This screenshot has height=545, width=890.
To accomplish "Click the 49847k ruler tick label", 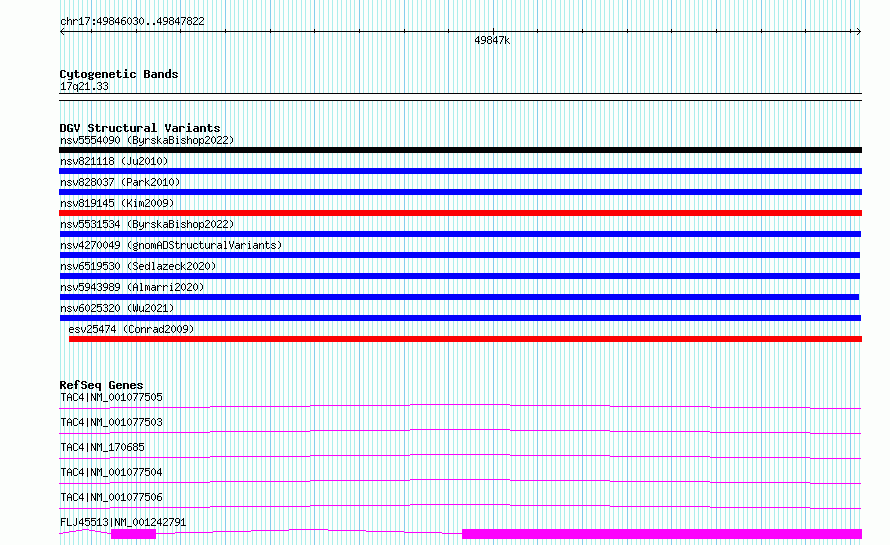I will click(492, 40).
